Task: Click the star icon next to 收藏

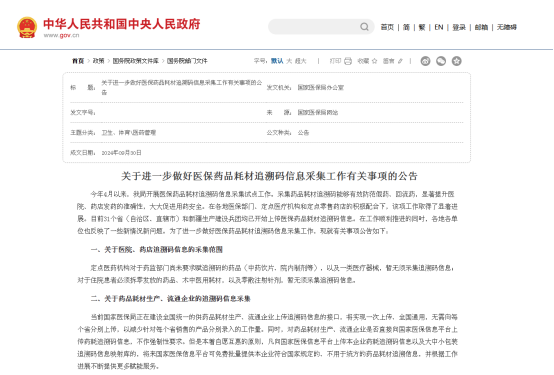Action: click(x=375, y=61)
